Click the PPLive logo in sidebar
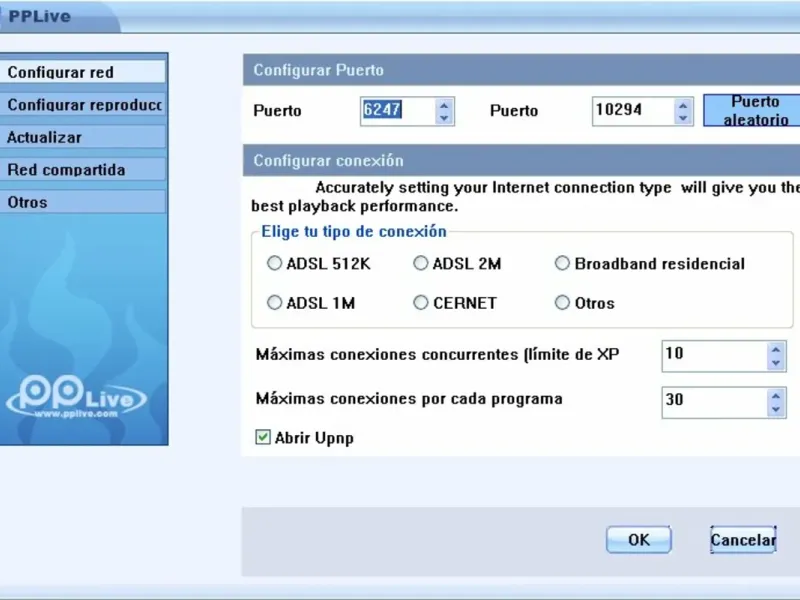Image resolution: width=800 pixels, height=600 pixels. click(x=77, y=398)
